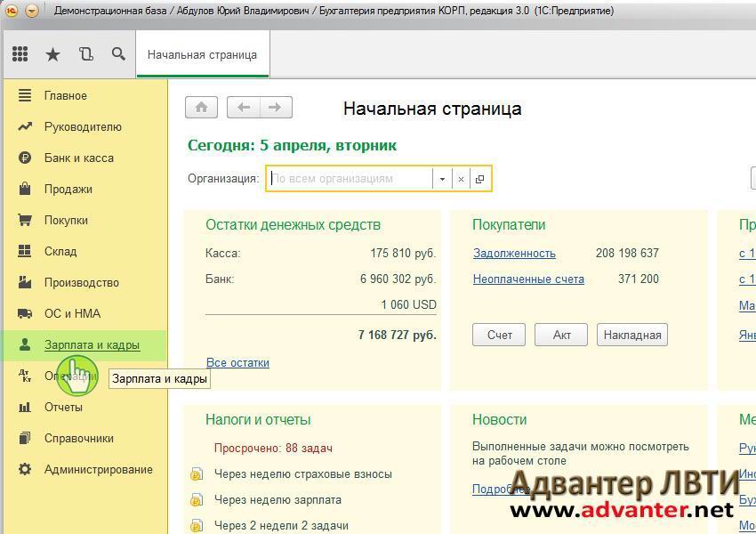Open the Банк и касса section
The image size is (756, 534).
79,158
